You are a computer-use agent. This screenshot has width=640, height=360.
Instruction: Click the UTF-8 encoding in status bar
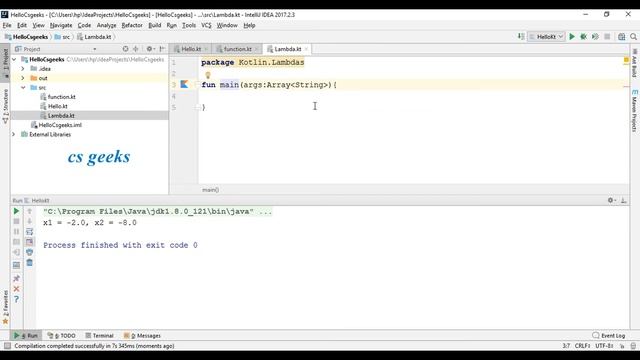[604, 346]
